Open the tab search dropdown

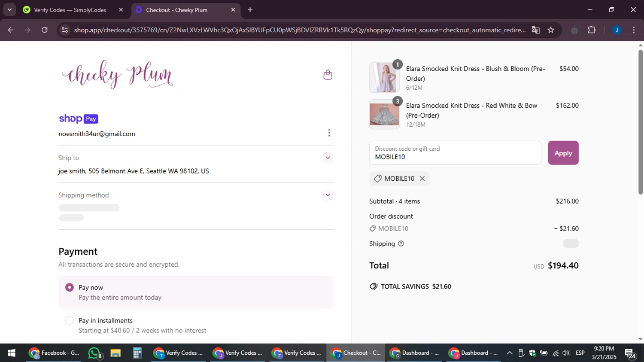tap(9, 10)
